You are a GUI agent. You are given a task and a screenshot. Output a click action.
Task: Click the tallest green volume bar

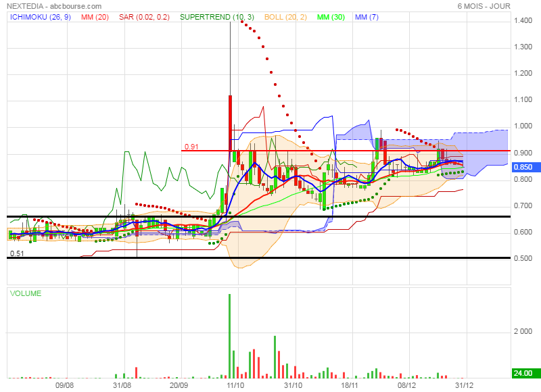coord(230,336)
